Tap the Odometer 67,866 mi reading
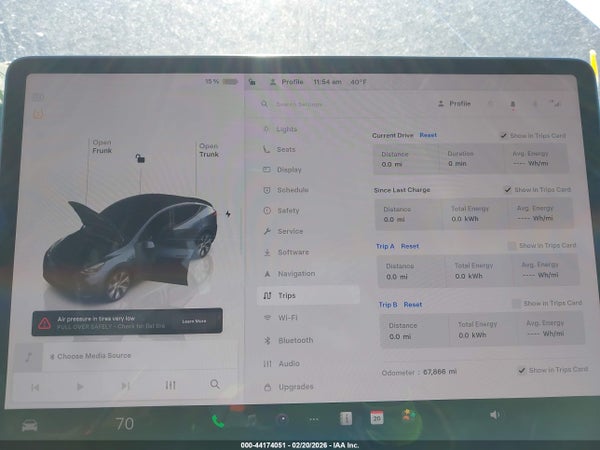Viewport: 600px width, 450px height. 419,372
